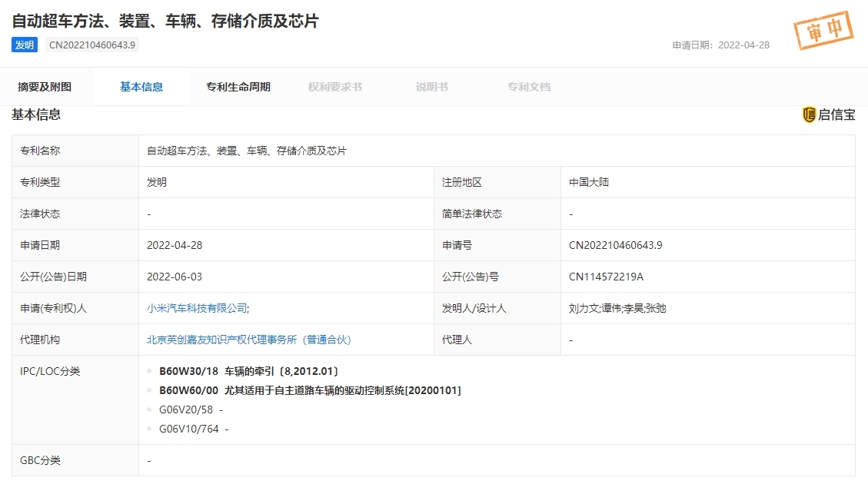Screen dimensions: 868x484
Task: Click the 代理人 label
Action: point(457,340)
